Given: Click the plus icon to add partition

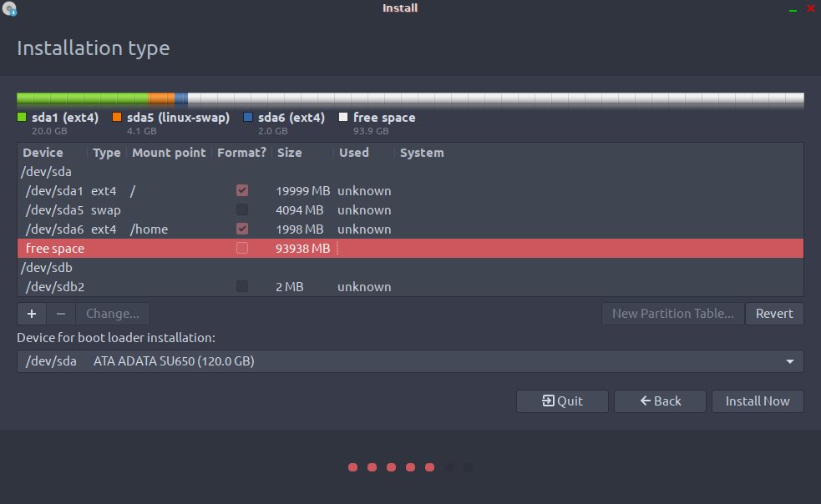Looking at the screenshot, I should 31,314.
